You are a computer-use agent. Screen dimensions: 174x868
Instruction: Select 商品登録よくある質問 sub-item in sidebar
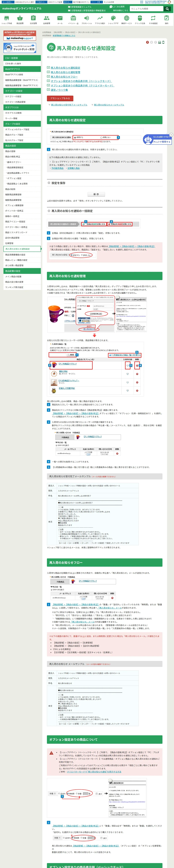(x=22, y=184)
